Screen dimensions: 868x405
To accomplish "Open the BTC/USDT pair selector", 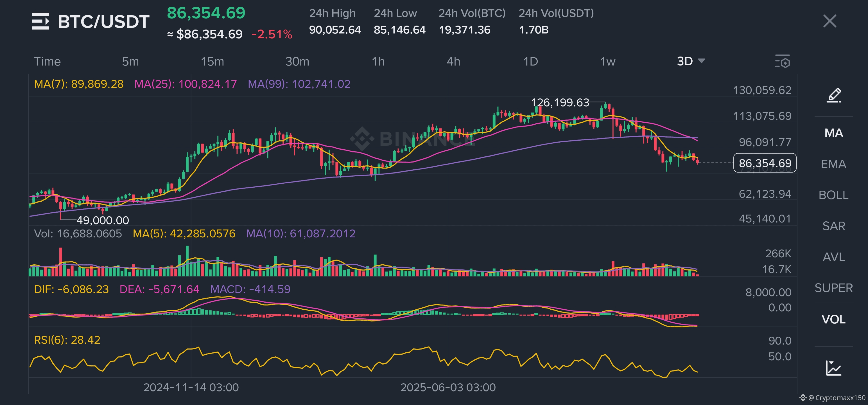I will pyautogui.click(x=103, y=22).
